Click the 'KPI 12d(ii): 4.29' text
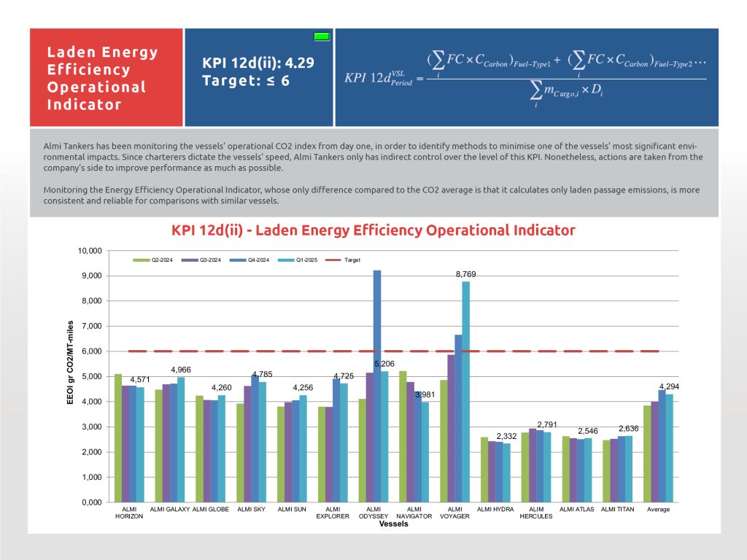 [x=258, y=63]
